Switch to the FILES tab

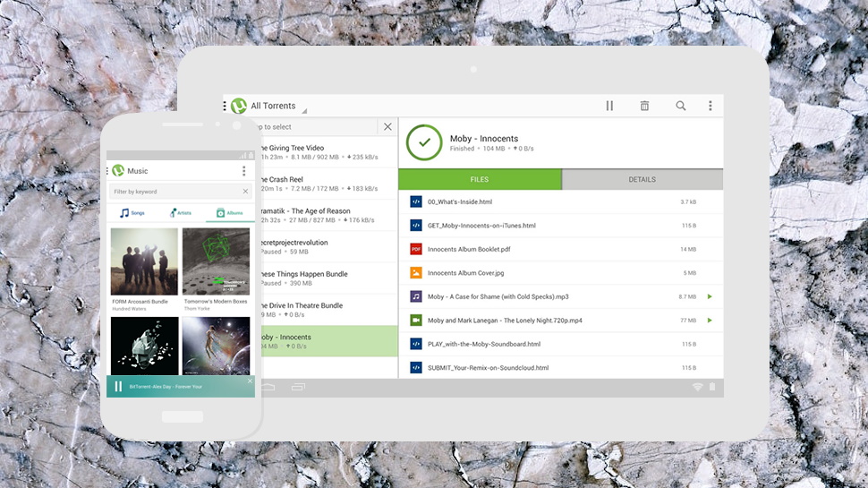(480, 179)
